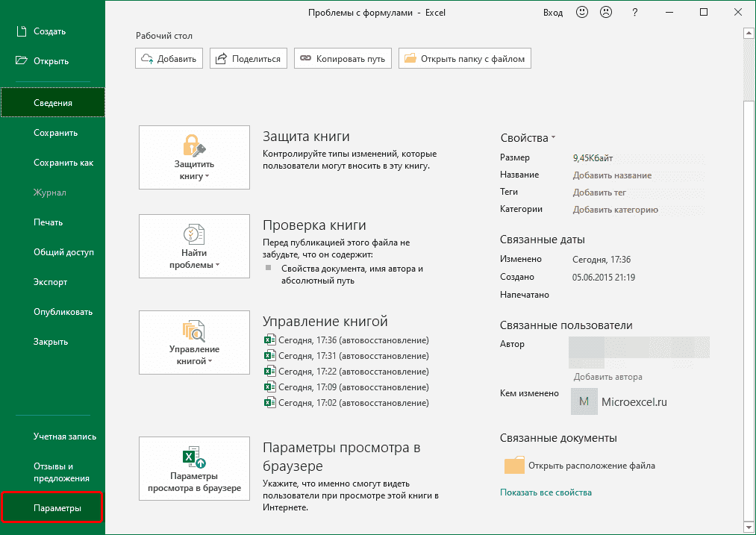Screen dimensions: 756x535
Task: Click the scrollbar down arrow on the right
Action: point(748,528)
